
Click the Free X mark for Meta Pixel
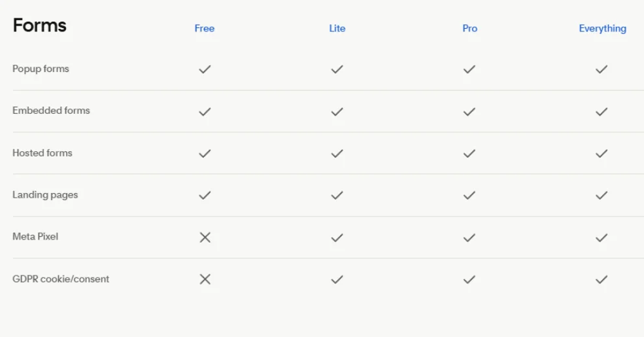205,238
